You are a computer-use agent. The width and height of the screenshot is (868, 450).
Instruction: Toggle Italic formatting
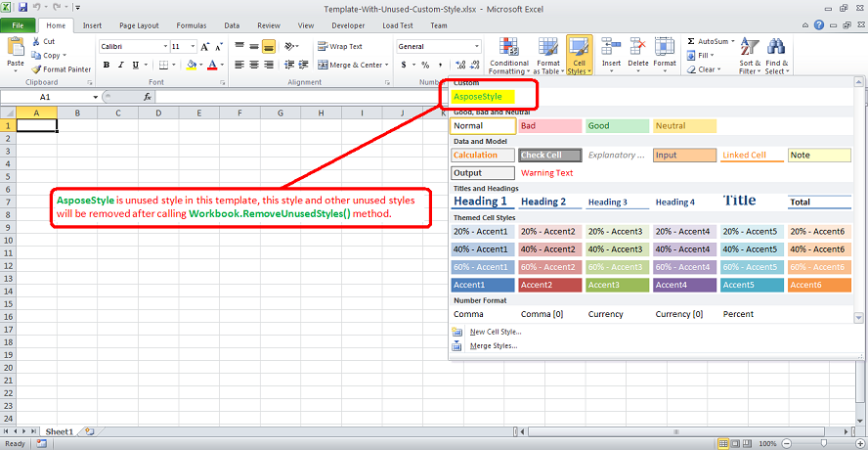click(x=120, y=66)
